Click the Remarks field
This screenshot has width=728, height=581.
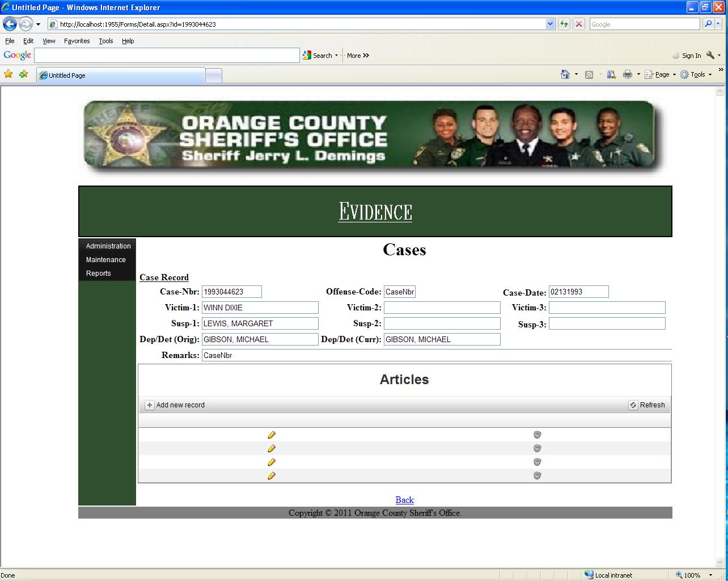437,355
